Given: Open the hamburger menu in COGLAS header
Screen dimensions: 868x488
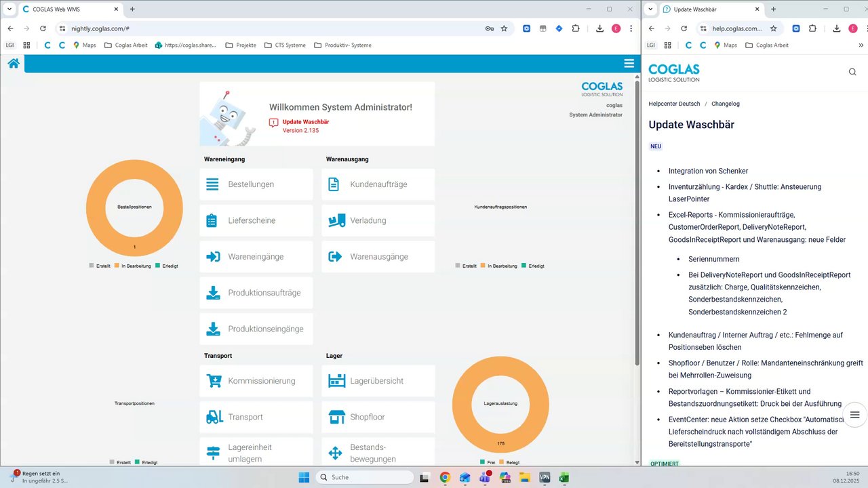Looking at the screenshot, I should (629, 63).
